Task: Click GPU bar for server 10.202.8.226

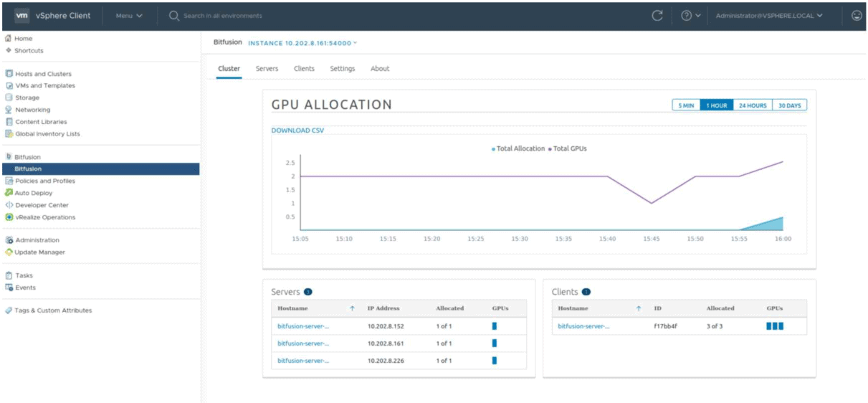Action: click(x=495, y=361)
